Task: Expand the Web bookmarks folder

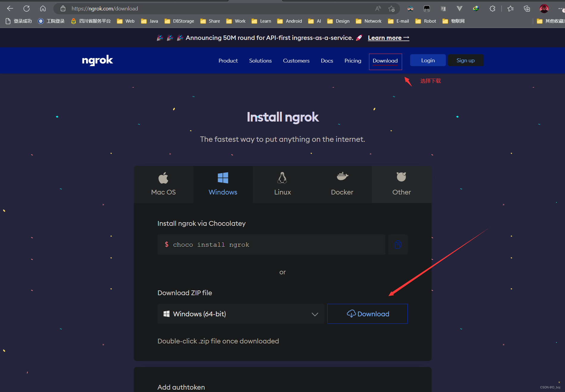Action: click(x=126, y=21)
